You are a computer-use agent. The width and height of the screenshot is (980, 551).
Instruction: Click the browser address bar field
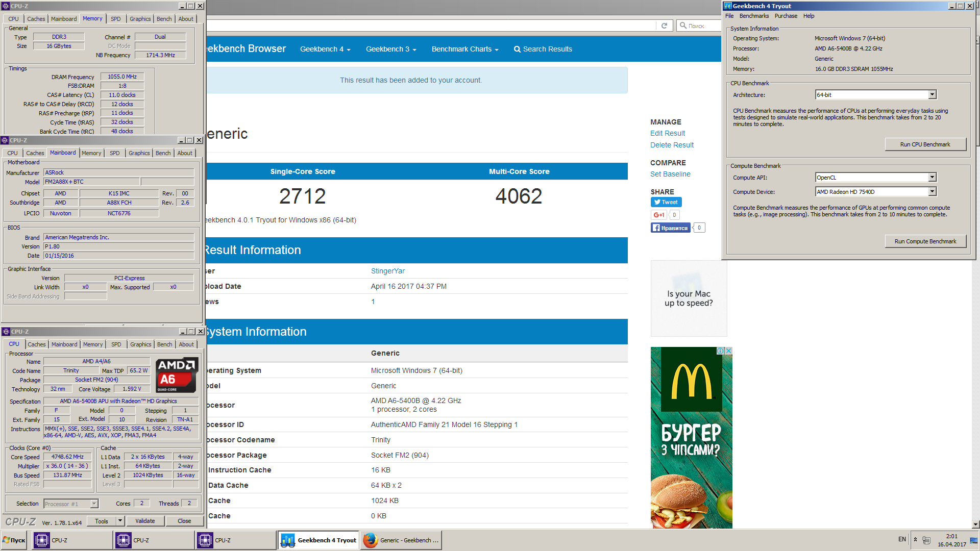pos(431,26)
